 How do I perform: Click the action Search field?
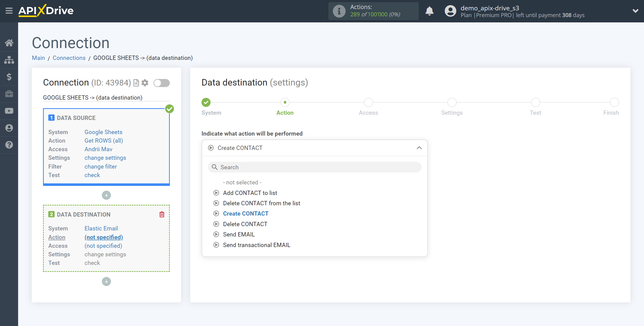point(314,167)
